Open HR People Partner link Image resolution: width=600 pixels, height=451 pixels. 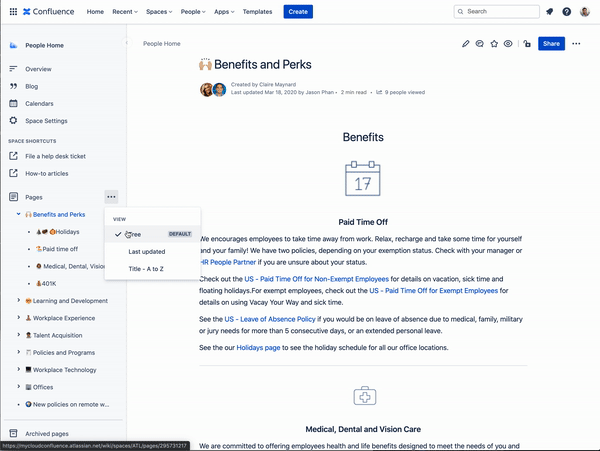[228, 262]
